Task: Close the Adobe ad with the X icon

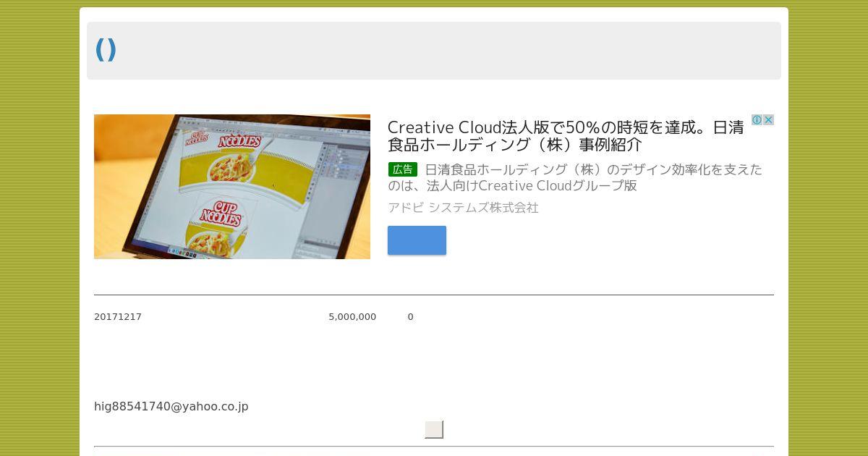Action: pos(768,120)
